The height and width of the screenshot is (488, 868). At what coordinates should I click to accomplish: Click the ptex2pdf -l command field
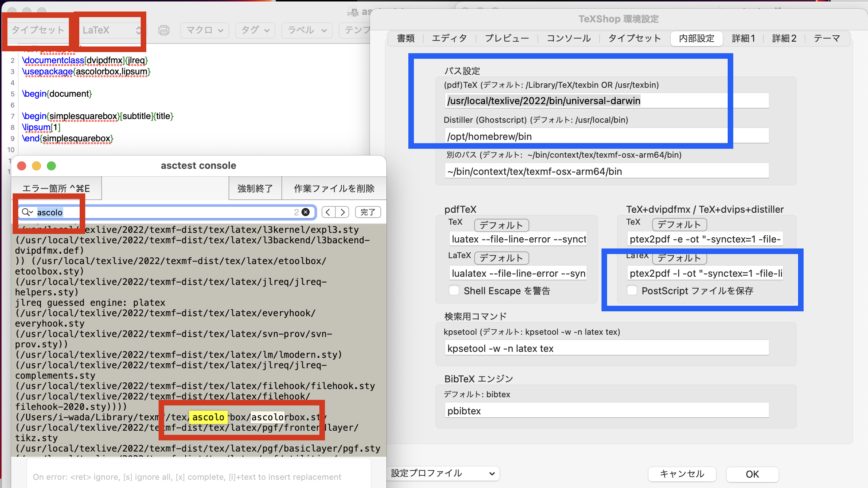(705, 273)
